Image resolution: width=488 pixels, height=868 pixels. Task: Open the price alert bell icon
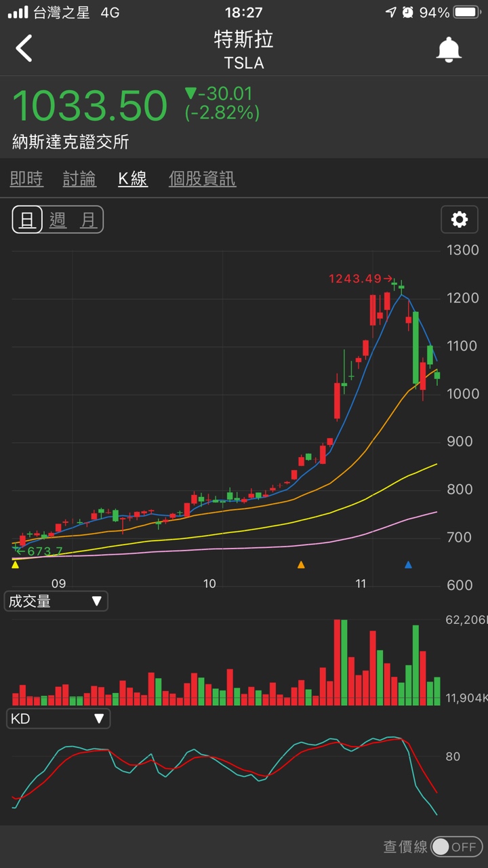coord(449,50)
